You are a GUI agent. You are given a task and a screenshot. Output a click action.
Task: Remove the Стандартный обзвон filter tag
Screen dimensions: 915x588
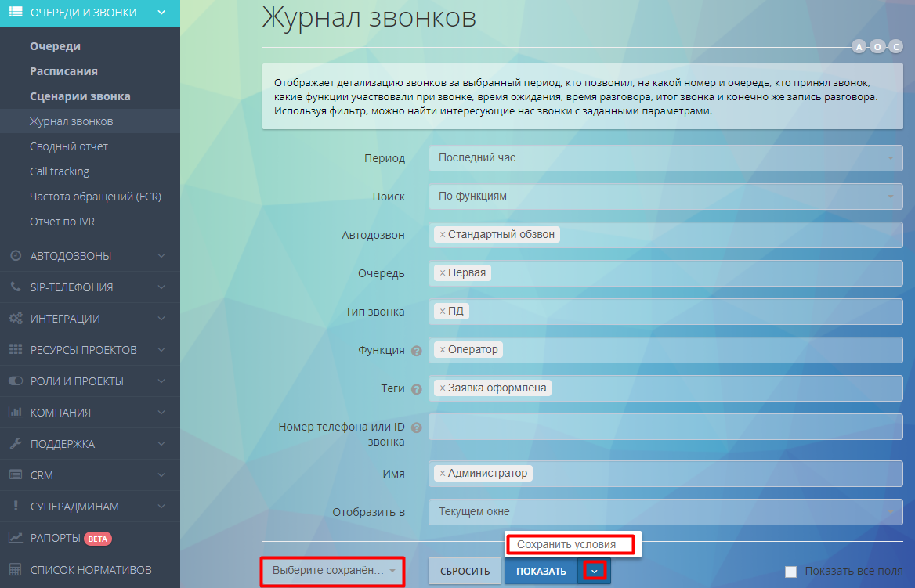444,234
